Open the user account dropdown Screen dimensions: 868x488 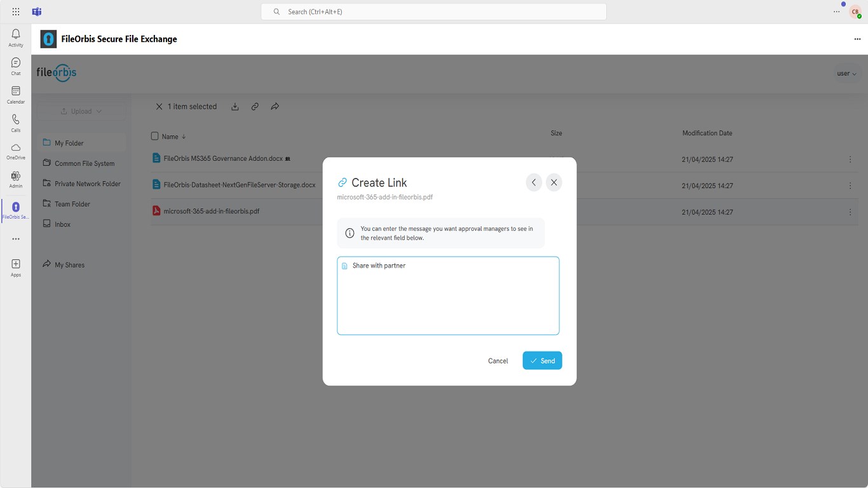point(846,74)
